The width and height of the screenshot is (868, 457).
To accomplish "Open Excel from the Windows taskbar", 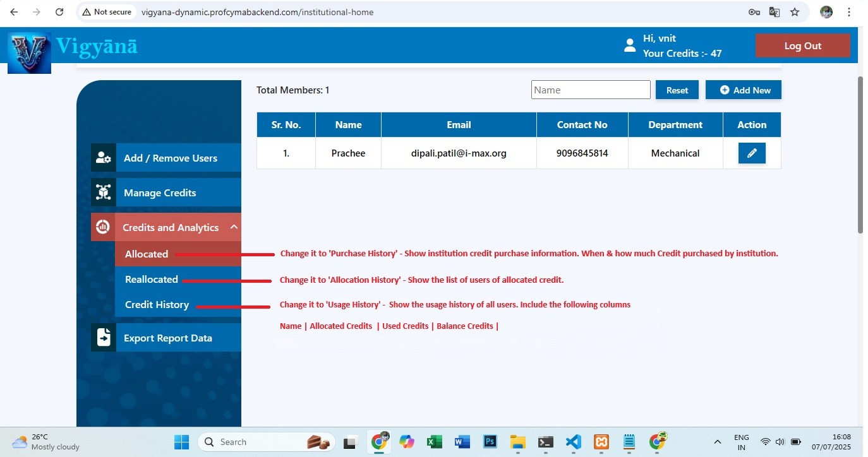I will click(434, 442).
